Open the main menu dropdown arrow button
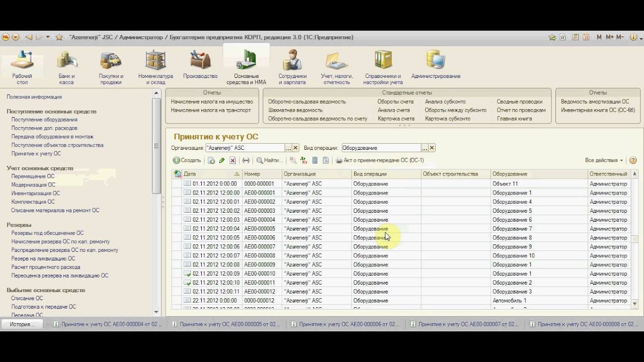This screenshot has height=362, width=644. click(16, 37)
